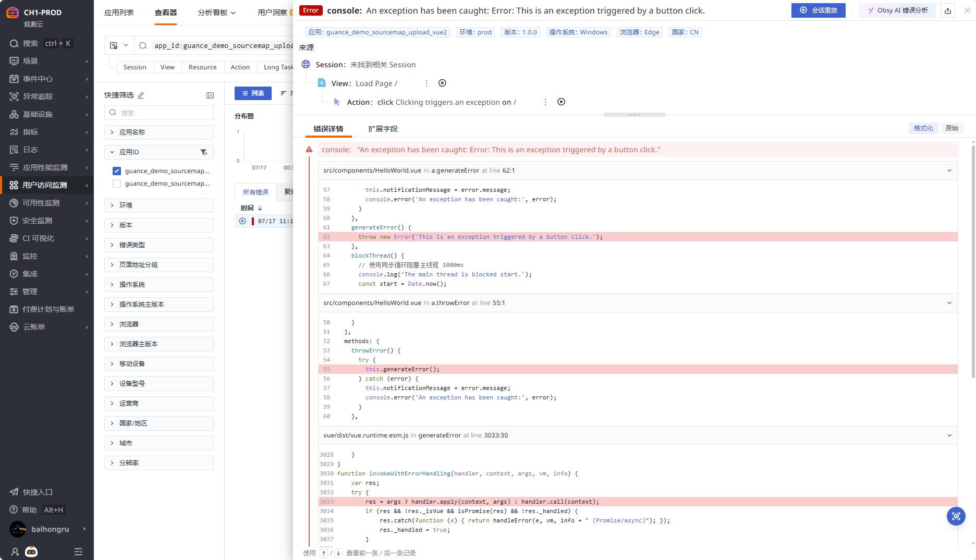Viewport: 976px width, 560px height.
Task: Open 应用性能监测 in the sidebar
Action: (x=47, y=167)
